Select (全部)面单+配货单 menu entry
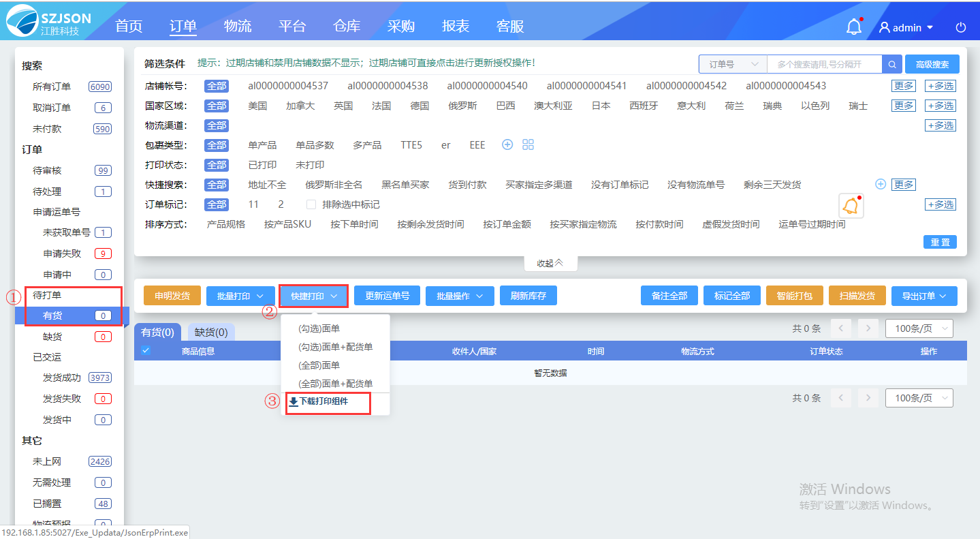Image resolution: width=980 pixels, height=539 pixels. [335, 384]
